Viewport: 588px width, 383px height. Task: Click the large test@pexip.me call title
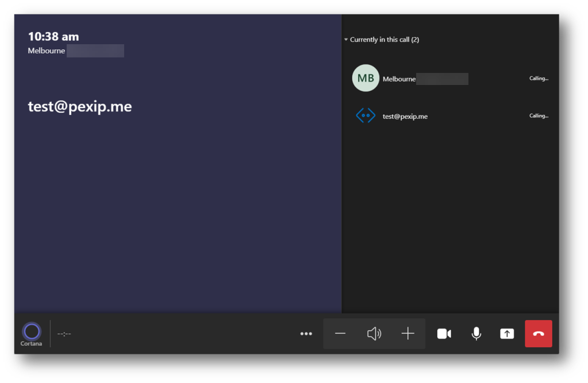point(80,107)
